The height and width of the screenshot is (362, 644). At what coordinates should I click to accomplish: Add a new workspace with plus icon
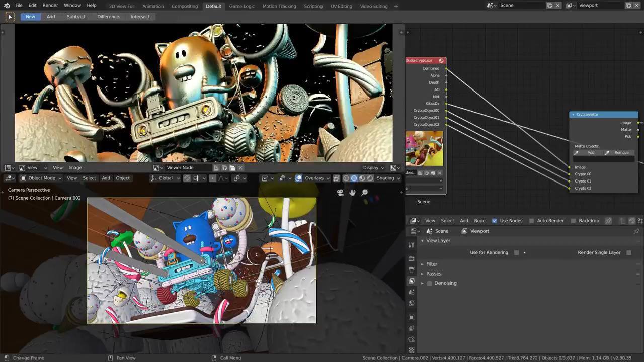(396, 6)
